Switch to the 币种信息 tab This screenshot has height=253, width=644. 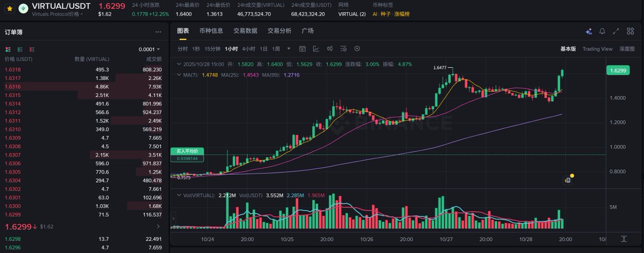pyautogui.click(x=211, y=31)
